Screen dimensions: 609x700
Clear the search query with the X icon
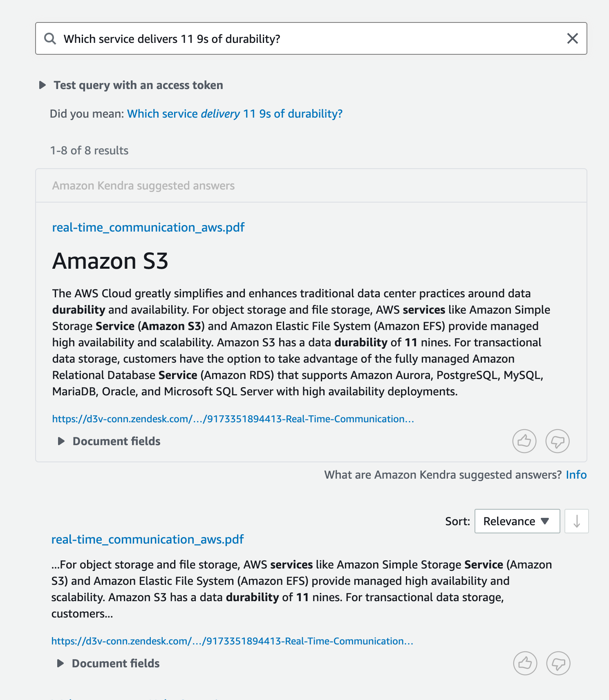tap(573, 38)
